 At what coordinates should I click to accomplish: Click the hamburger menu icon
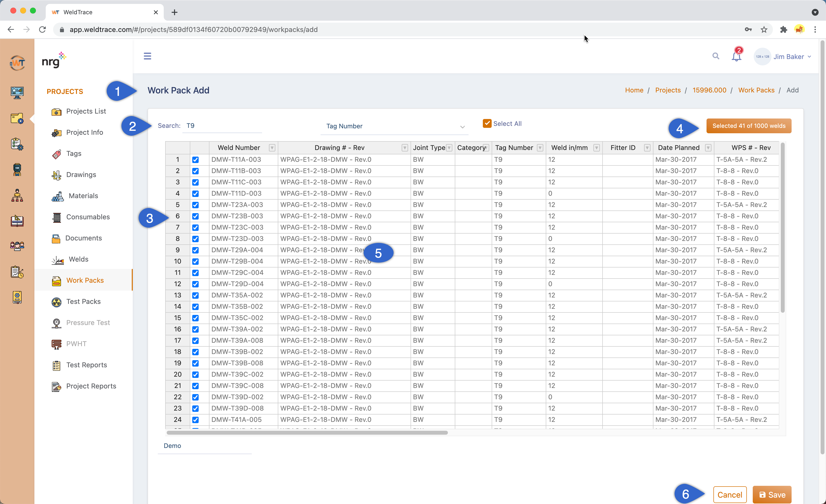(x=147, y=56)
